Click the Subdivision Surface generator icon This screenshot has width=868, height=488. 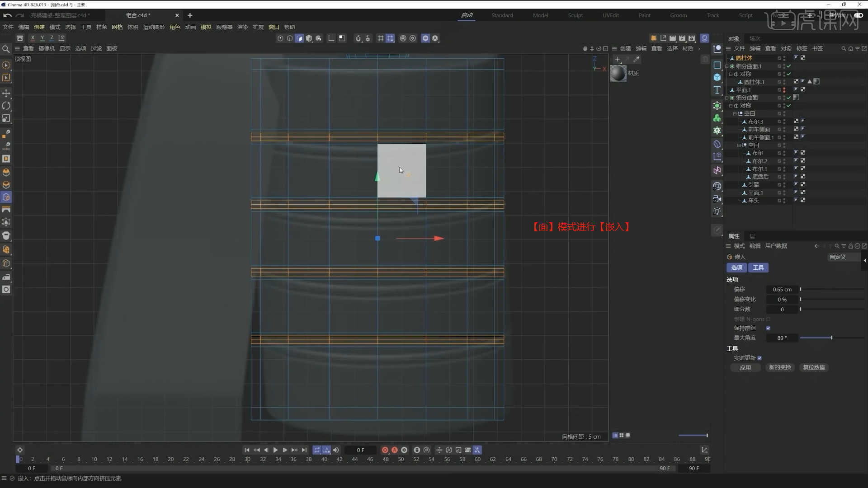pyautogui.click(x=717, y=106)
